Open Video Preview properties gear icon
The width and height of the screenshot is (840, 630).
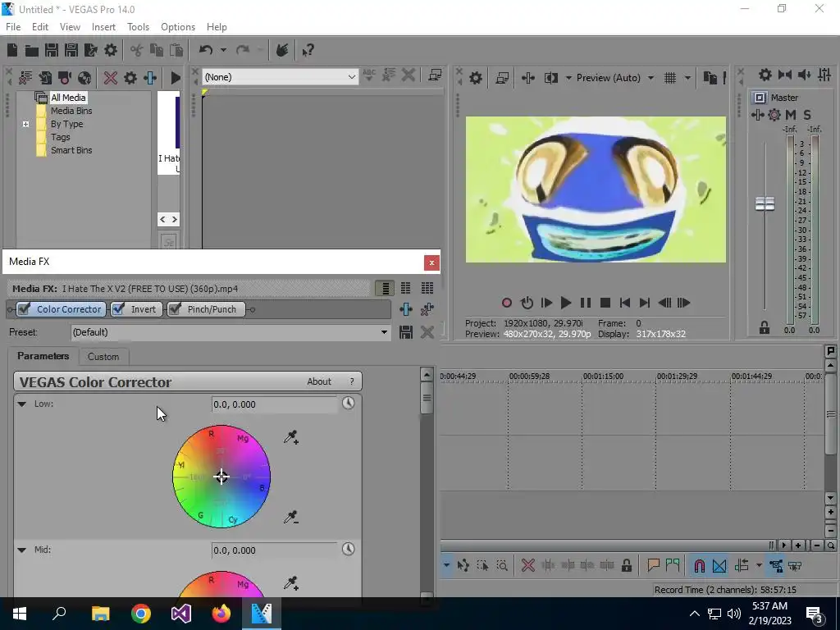point(476,78)
